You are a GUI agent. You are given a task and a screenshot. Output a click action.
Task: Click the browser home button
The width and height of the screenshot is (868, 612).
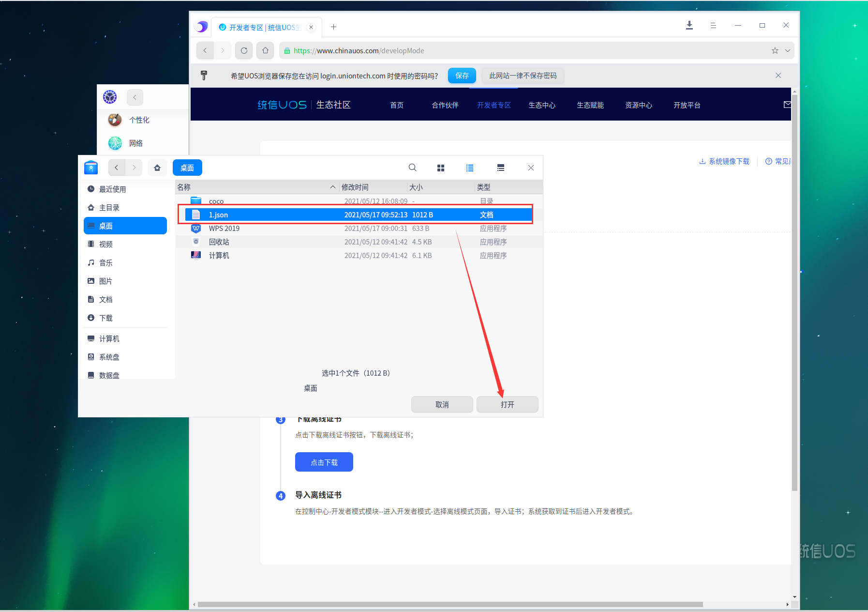click(x=265, y=50)
